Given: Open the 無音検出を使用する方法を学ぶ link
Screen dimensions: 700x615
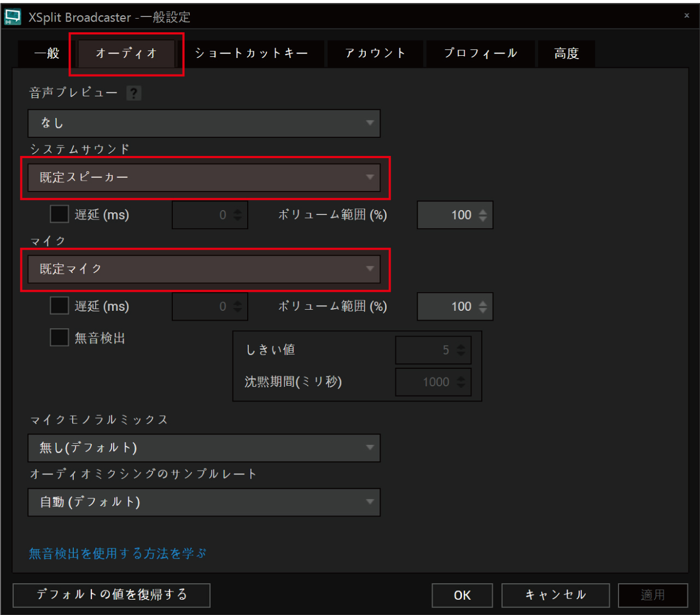Looking at the screenshot, I should [118, 554].
